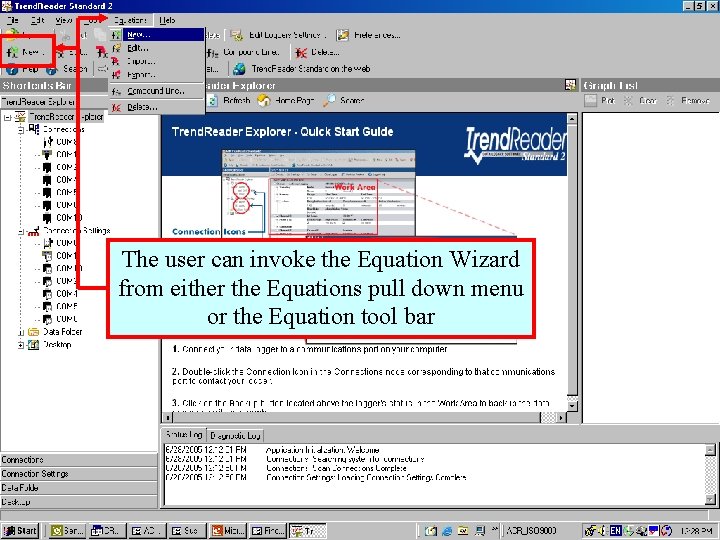Open Edit Logger Settings from the toolbar
720x540 pixels.
279,35
